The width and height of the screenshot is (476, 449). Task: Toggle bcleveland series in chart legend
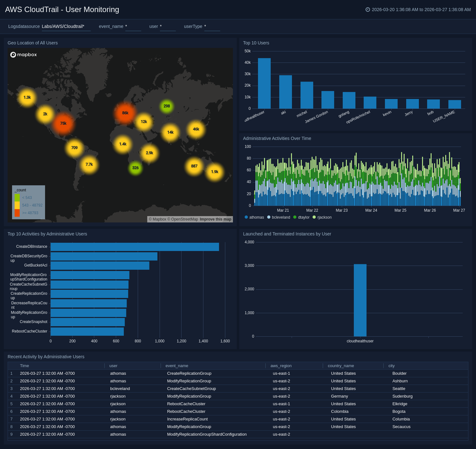pos(279,217)
